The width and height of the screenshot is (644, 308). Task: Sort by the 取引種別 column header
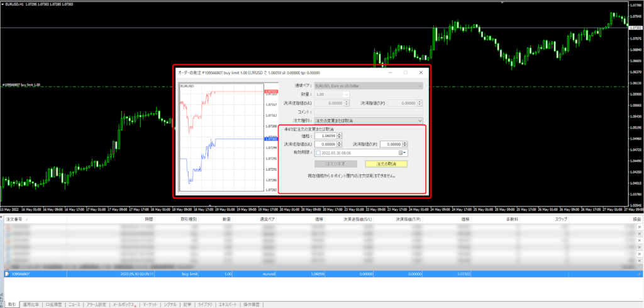click(x=177, y=219)
